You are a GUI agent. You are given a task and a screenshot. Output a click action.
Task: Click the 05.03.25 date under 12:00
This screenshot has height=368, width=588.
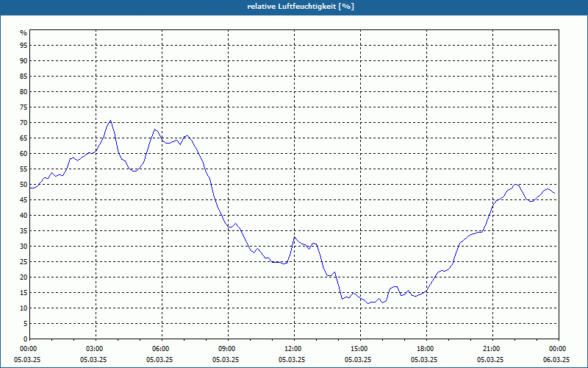coord(292,360)
